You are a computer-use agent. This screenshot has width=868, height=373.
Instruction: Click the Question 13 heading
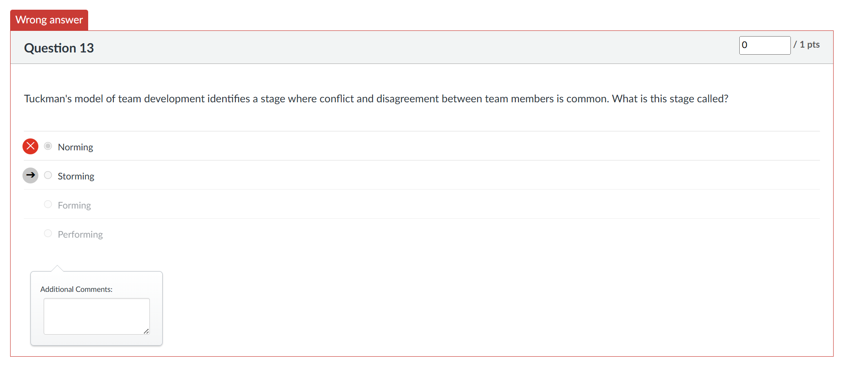(x=59, y=48)
